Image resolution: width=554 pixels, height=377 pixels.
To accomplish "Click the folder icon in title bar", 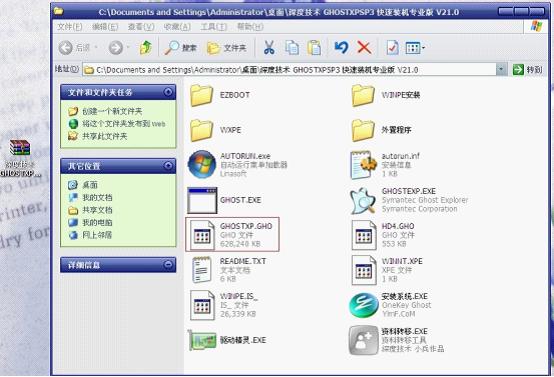I will click(x=59, y=11).
